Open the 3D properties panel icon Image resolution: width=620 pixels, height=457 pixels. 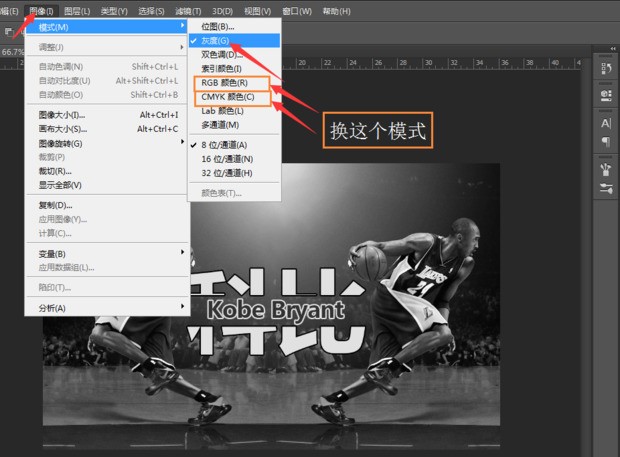click(x=606, y=95)
